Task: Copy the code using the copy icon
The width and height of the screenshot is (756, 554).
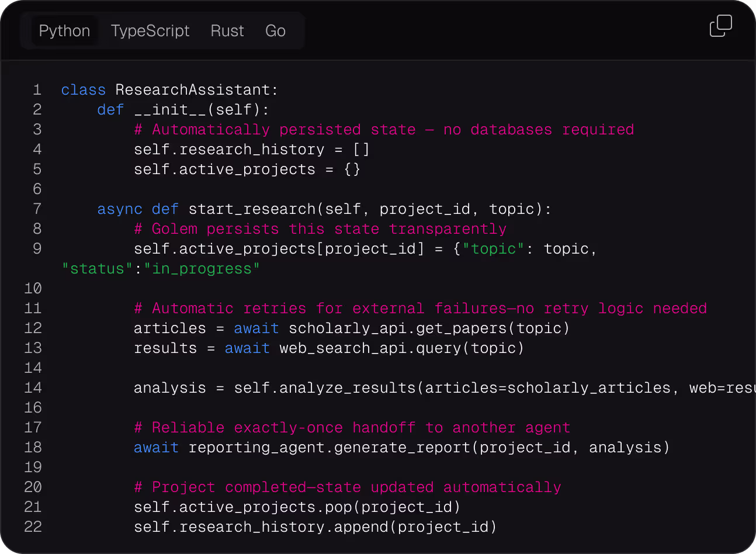Action: [720, 26]
